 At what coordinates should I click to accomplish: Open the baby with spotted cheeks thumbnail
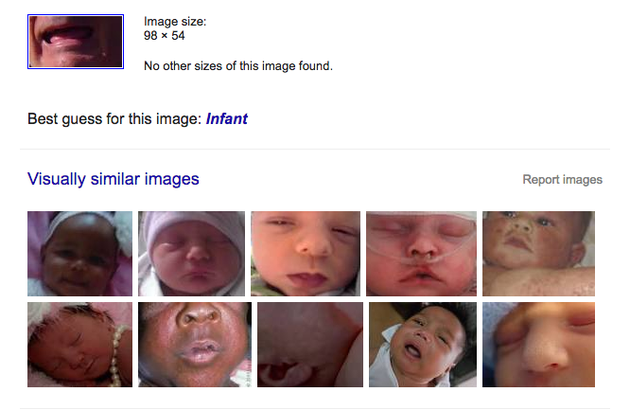[538, 254]
